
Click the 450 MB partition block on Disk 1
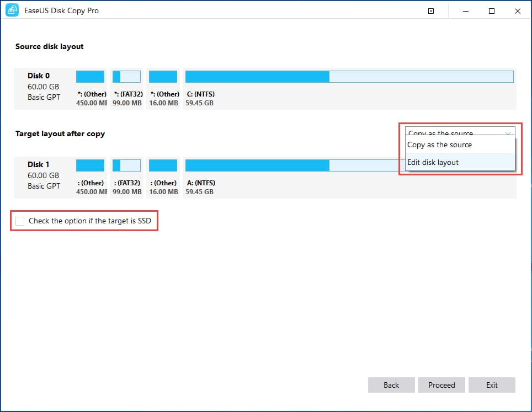[x=90, y=165]
